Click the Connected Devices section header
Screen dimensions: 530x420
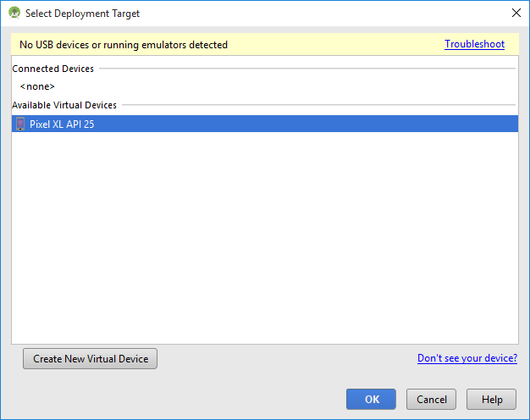click(x=53, y=69)
